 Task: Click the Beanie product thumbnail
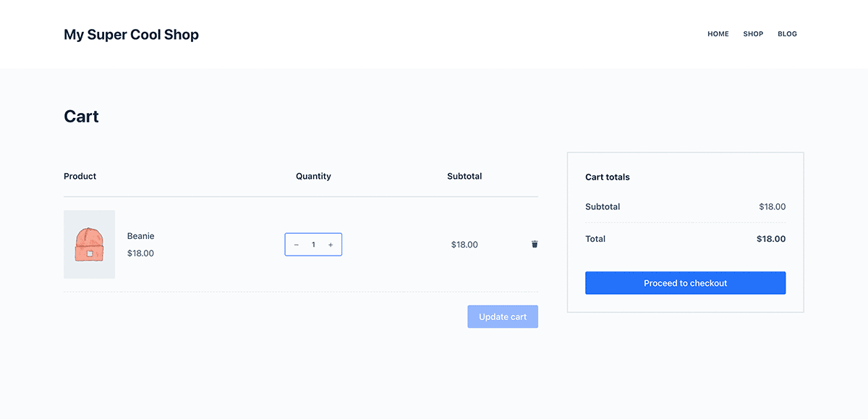(x=89, y=244)
